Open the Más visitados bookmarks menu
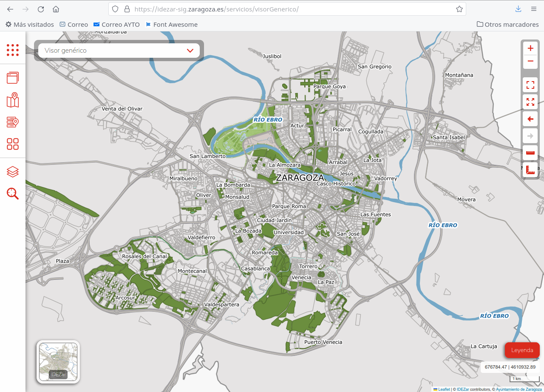 tap(29, 24)
